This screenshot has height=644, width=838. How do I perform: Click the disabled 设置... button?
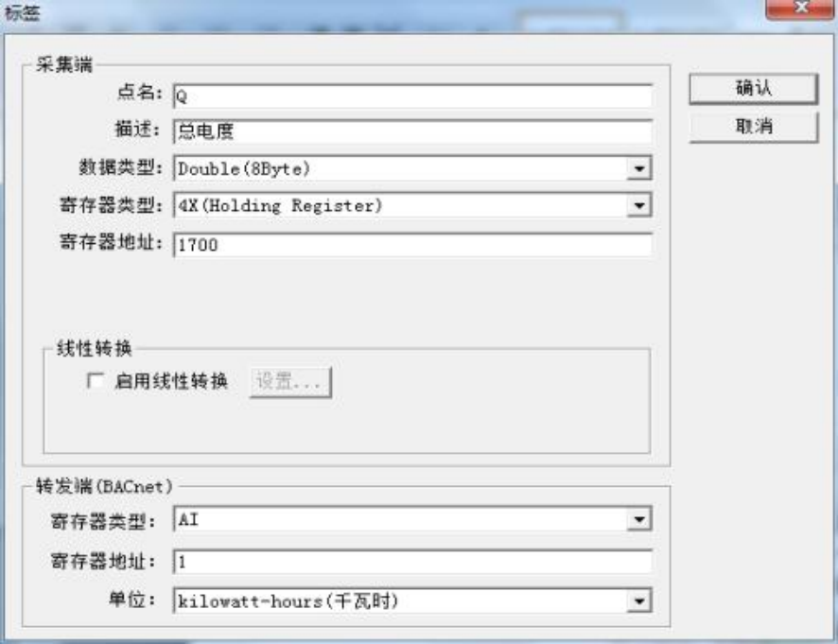290,382
